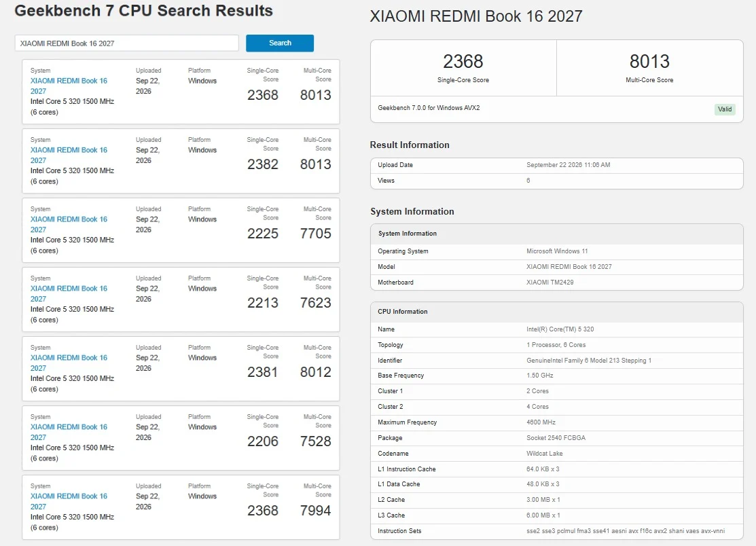The image size is (756, 546).
Task: Click the green Valid badge
Action: pyautogui.click(x=725, y=109)
